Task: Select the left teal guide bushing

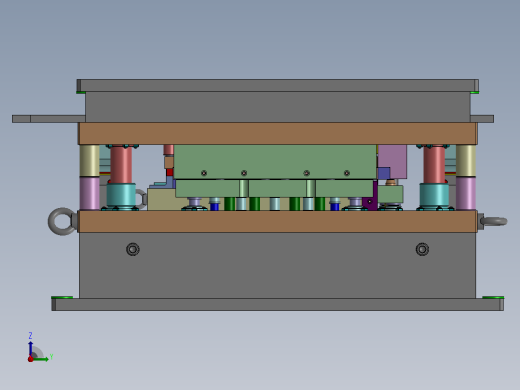Action: pyautogui.click(x=121, y=195)
